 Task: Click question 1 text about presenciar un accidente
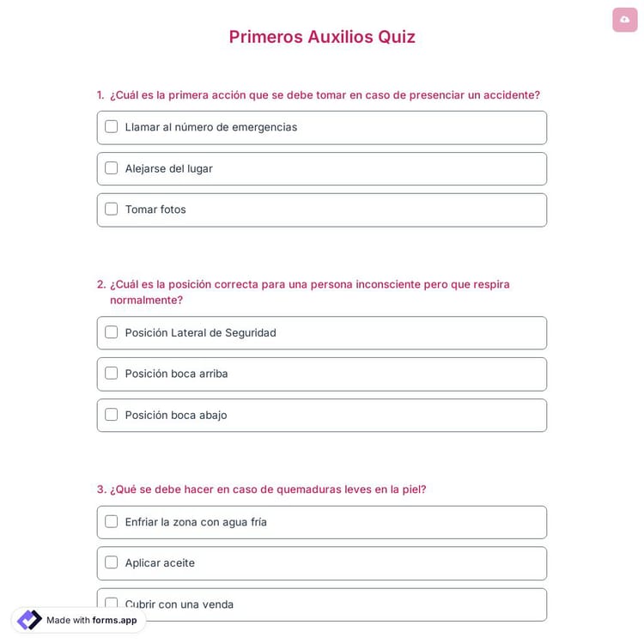(x=325, y=95)
